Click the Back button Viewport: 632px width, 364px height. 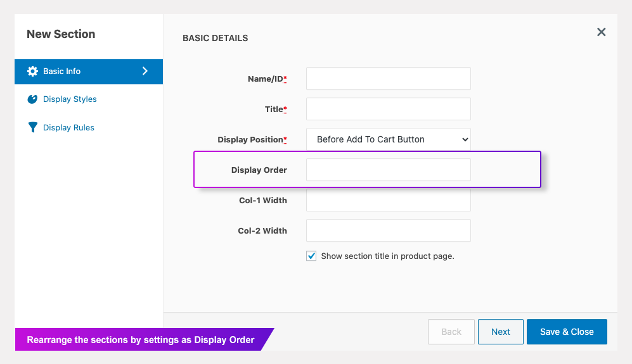click(x=451, y=332)
